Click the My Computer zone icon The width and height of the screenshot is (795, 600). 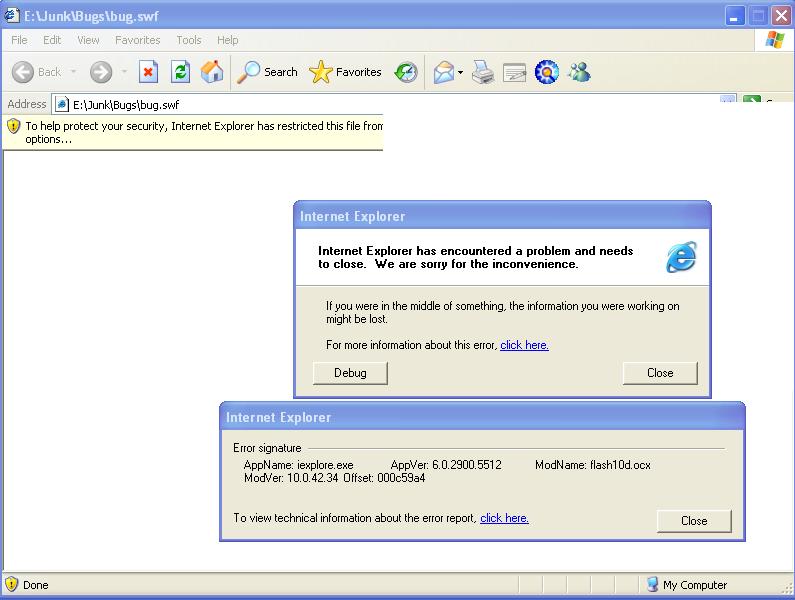point(653,584)
